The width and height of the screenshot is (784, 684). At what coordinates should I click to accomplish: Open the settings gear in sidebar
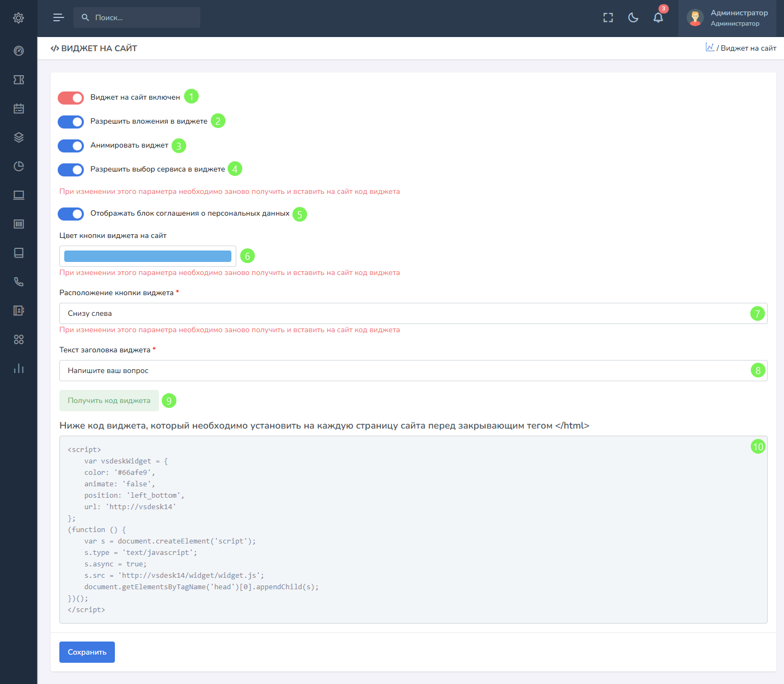click(19, 18)
